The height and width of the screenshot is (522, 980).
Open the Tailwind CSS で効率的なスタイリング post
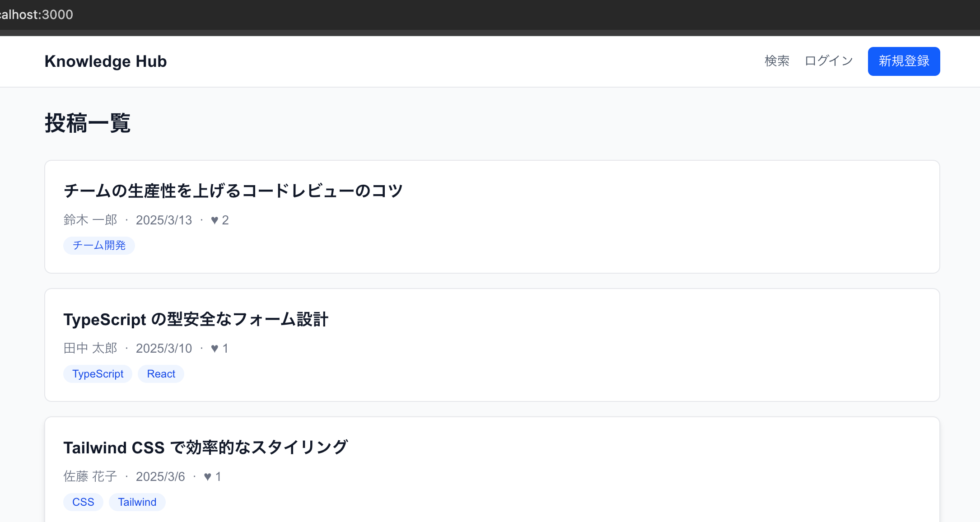[x=205, y=447]
